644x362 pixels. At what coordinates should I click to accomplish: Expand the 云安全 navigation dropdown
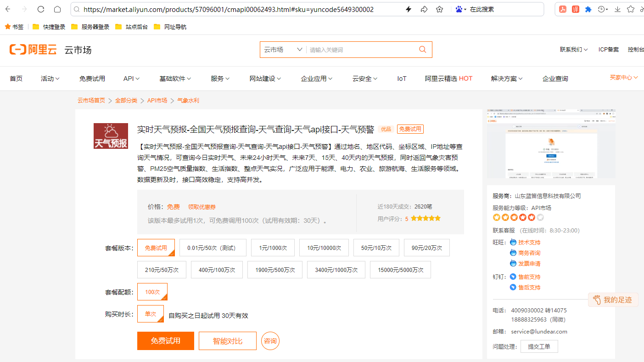tap(365, 79)
